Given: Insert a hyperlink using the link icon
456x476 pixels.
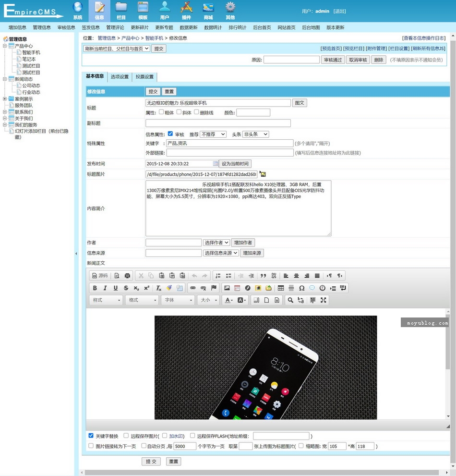Looking at the screenshot, I should (x=192, y=288).
